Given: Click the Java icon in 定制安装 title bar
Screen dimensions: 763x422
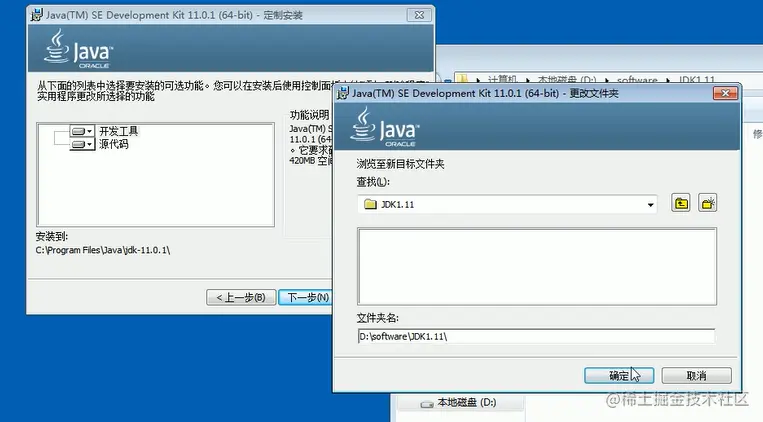Looking at the screenshot, I should (36, 15).
